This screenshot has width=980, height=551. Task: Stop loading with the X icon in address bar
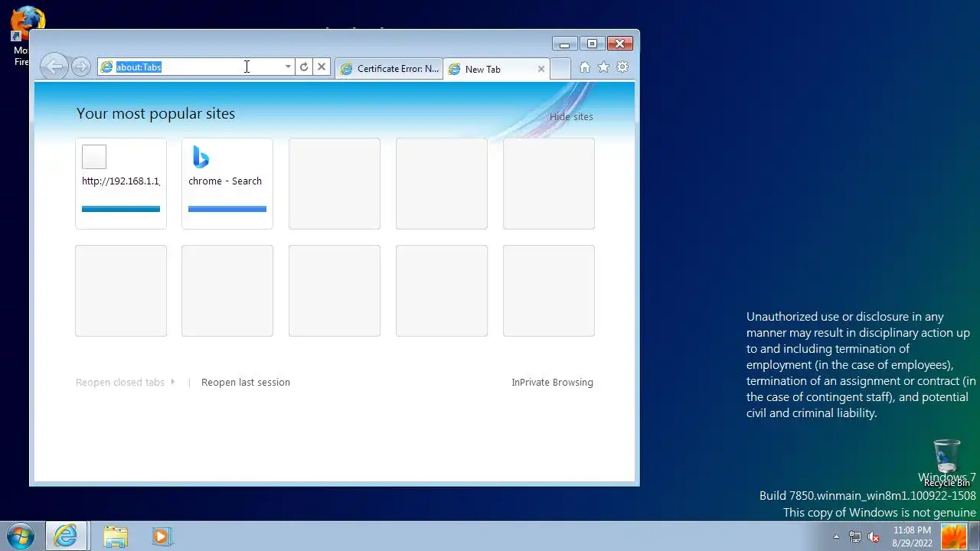pyautogui.click(x=322, y=67)
